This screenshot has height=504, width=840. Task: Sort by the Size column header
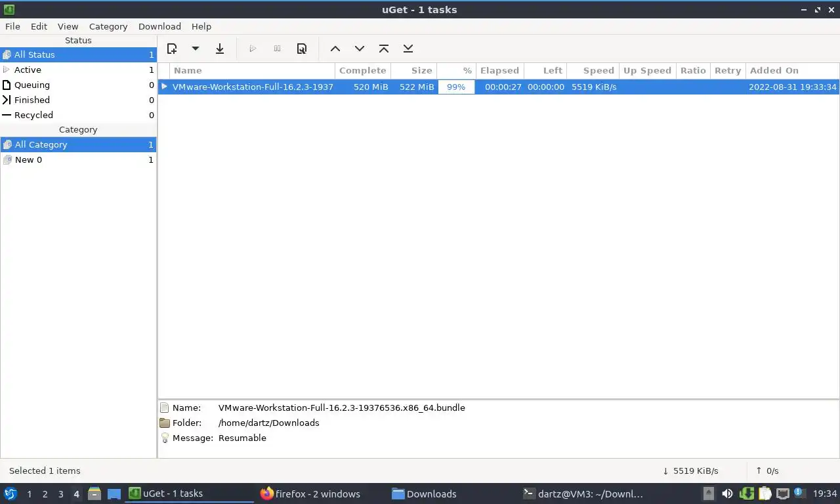pyautogui.click(x=414, y=70)
